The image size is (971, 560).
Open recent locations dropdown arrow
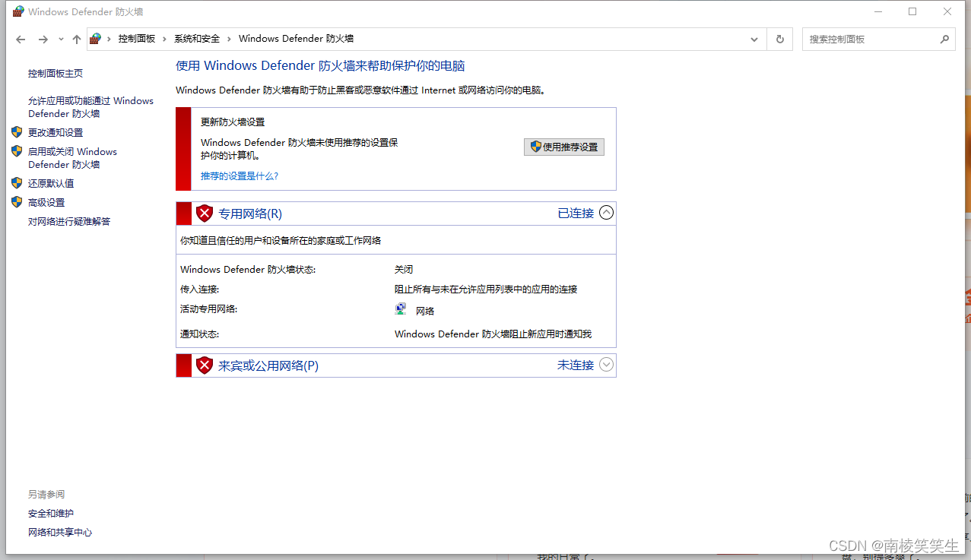[61, 40]
